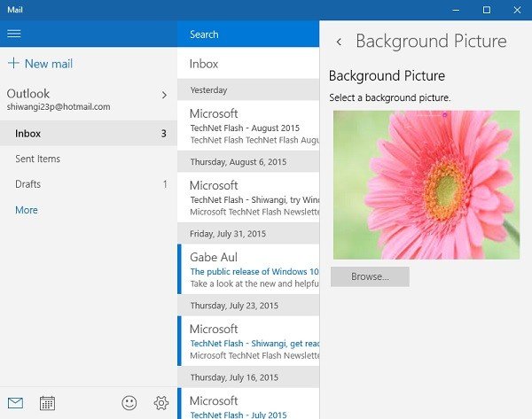This screenshot has height=419, width=532.
Task: Select the Sent Items folder
Action: click(89, 159)
